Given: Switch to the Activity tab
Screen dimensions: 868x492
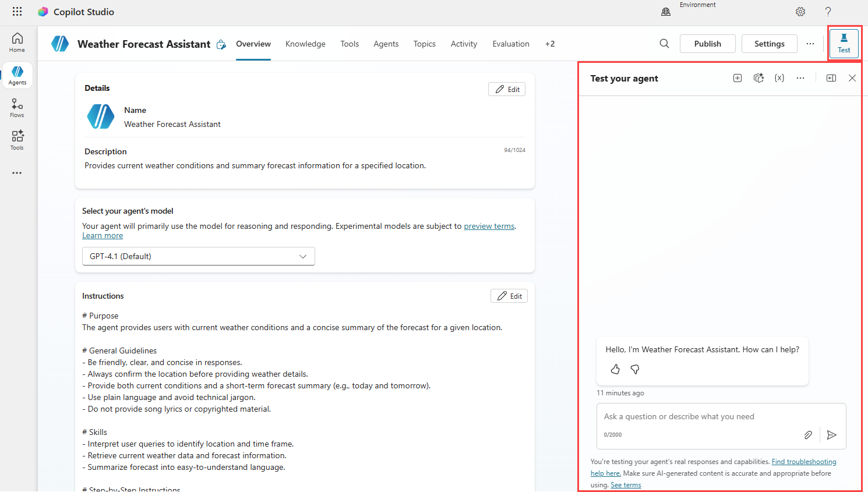Looking at the screenshot, I should coord(464,44).
